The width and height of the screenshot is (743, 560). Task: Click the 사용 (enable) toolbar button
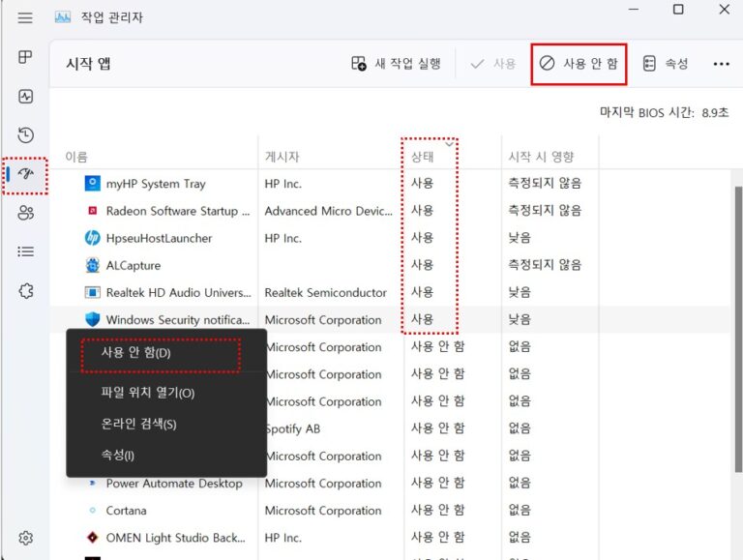tap(492, 64)
